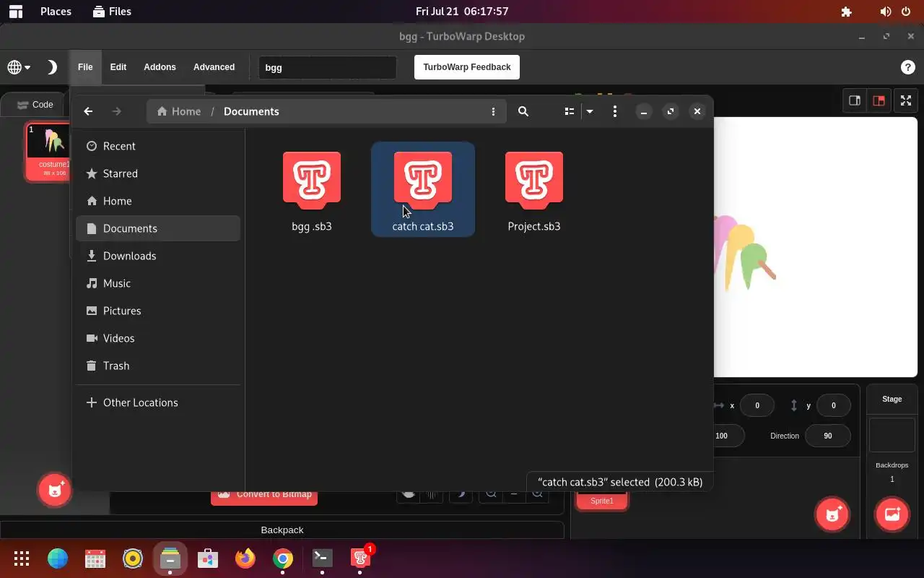Toggle dark mode moon icon in TurboWarp
The width and height of the screenshot is (924, 578).
(x=51, y=67)
